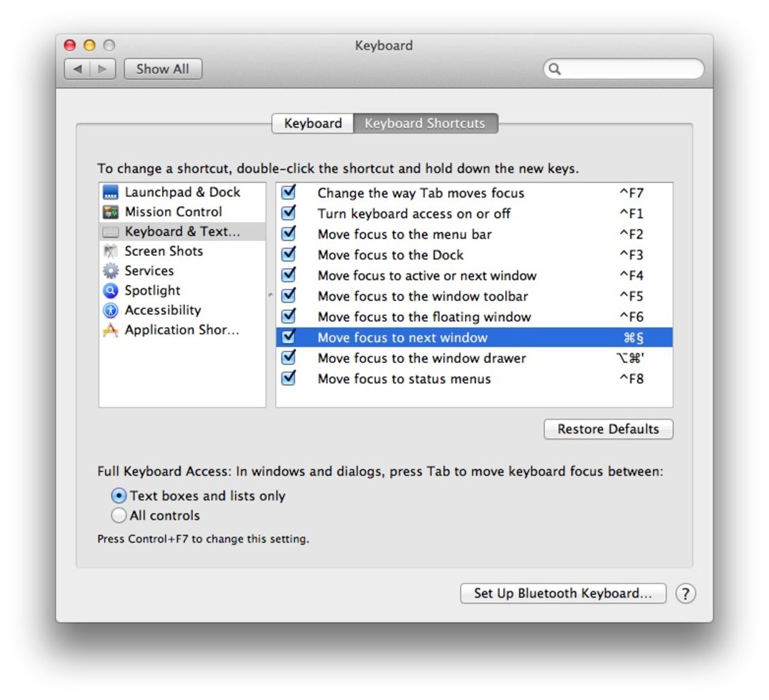Choose Text boxes and lists only option
Screen dimensions: 769x700
(x=119, y=496)
